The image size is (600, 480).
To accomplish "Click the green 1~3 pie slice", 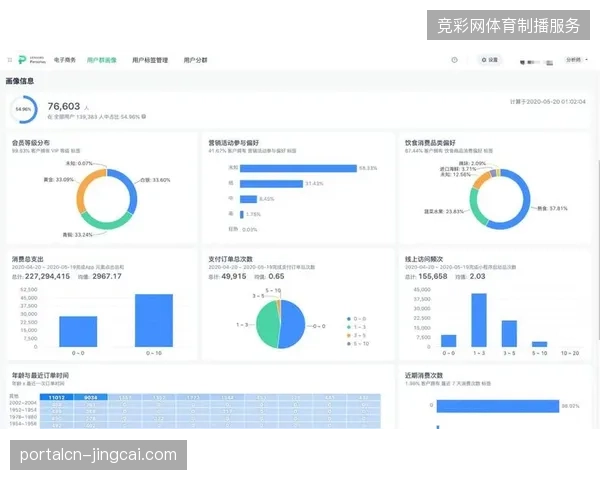I will coord(267,325).
